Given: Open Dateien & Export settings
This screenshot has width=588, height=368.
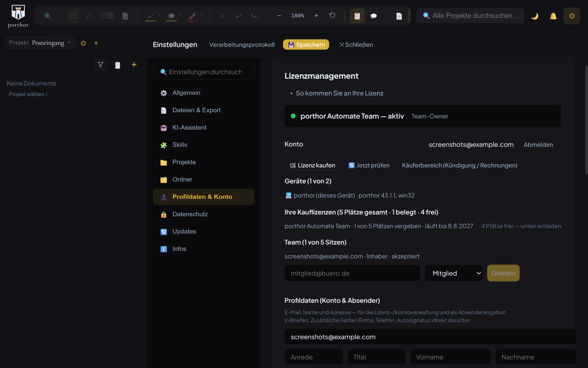Looking at the screenshot, I should pyautogui.click(x=204, y=110).
